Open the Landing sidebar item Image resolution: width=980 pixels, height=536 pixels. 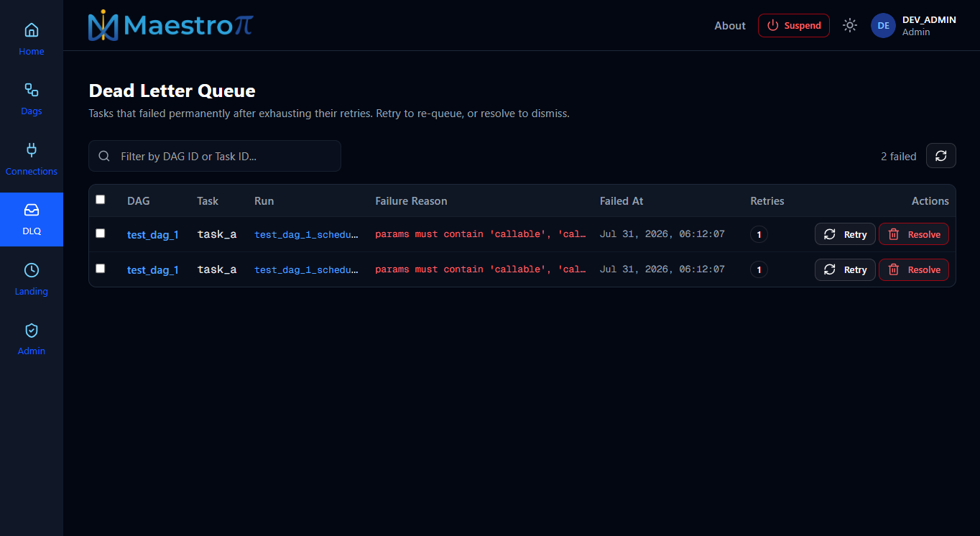tap(32, 279)
